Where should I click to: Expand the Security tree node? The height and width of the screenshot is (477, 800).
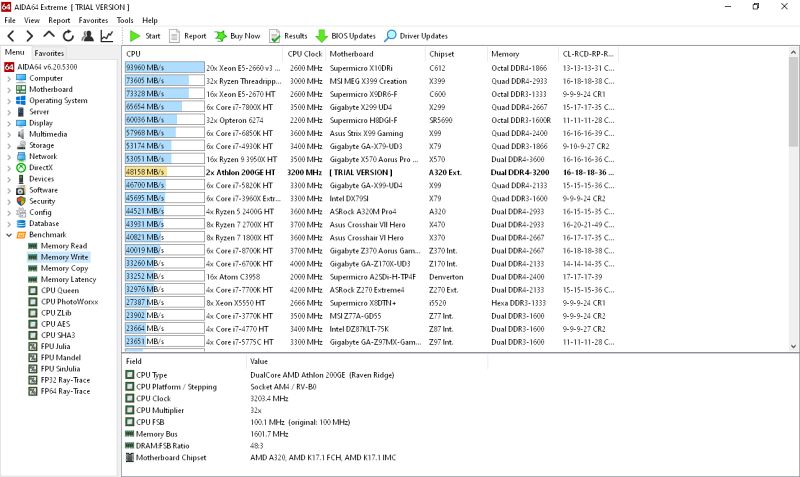coord(9,202)
